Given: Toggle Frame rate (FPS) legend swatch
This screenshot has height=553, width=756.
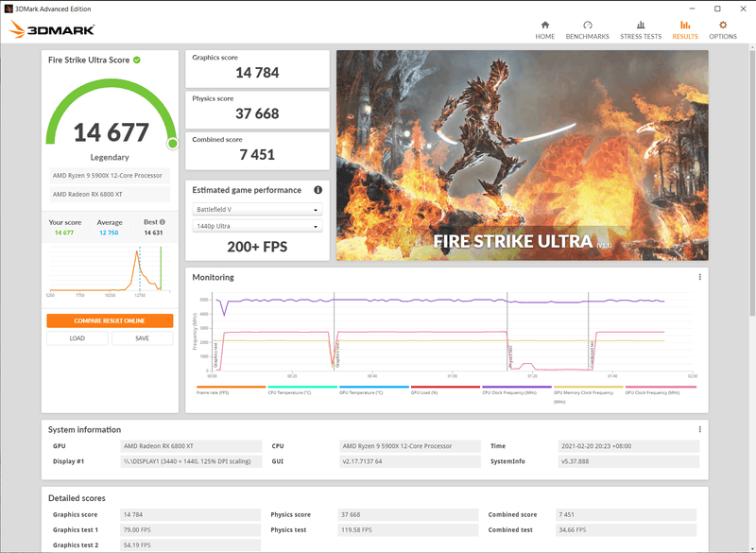Looking at the screenshot, I should [231, 387].
